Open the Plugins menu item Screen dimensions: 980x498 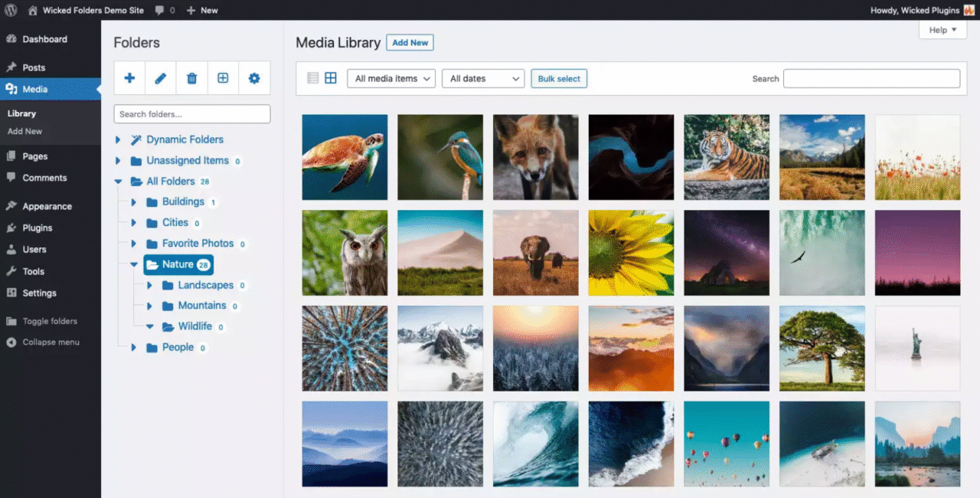(38, 228)
